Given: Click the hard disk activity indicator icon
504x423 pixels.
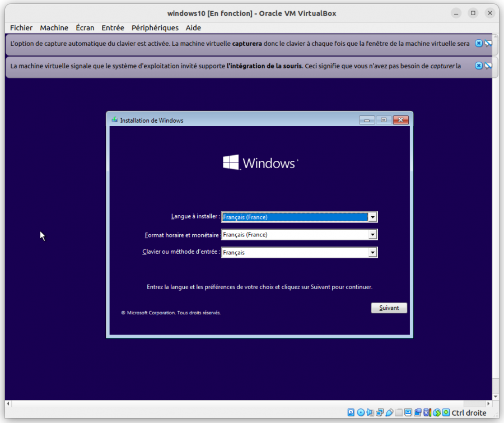Looking at the screenshot, I should coord(351,412).
